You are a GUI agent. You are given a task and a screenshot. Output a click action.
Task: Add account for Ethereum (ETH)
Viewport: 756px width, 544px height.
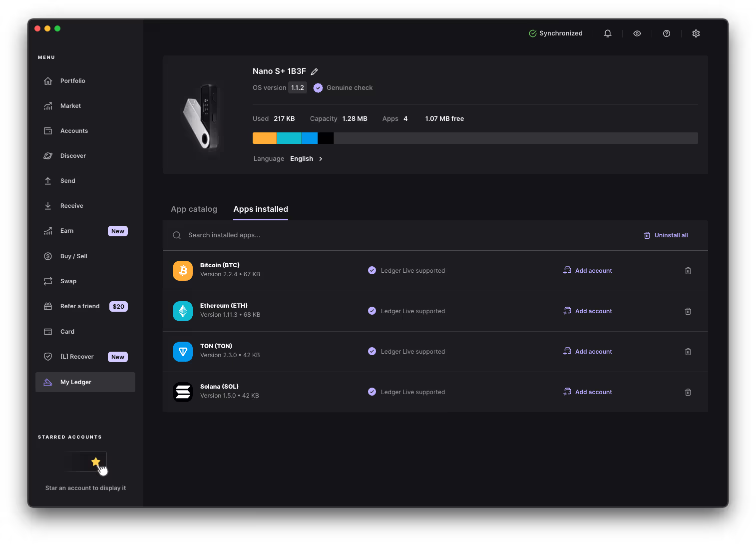pyautogui.click(x=588, y=311)
